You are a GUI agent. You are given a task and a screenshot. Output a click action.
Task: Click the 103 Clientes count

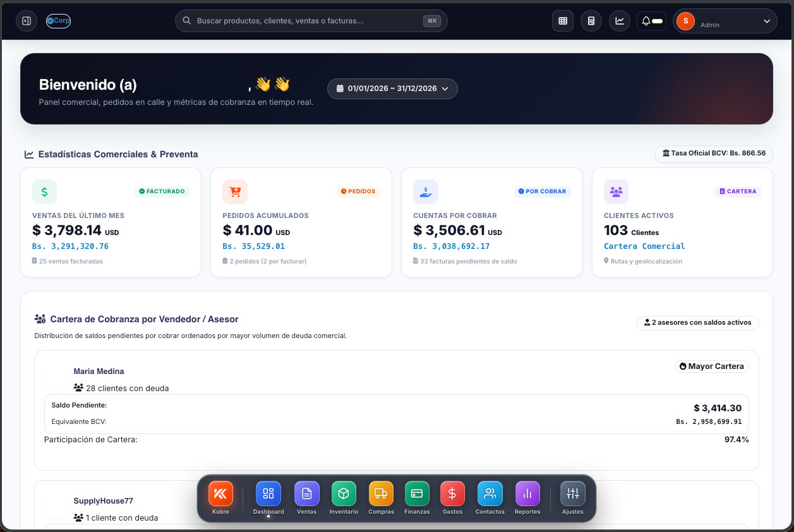[632, 231]
